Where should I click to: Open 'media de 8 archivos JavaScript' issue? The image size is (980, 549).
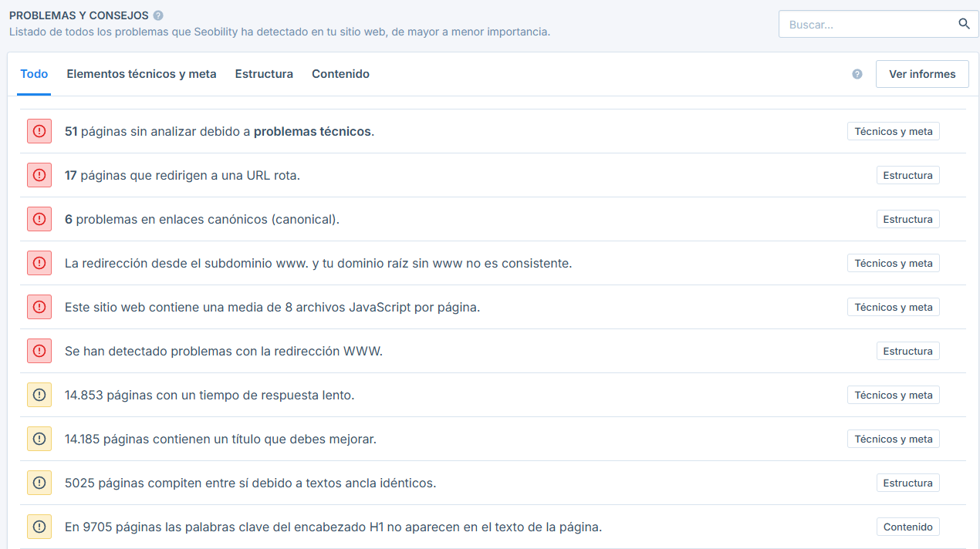[x=272, y=307]
